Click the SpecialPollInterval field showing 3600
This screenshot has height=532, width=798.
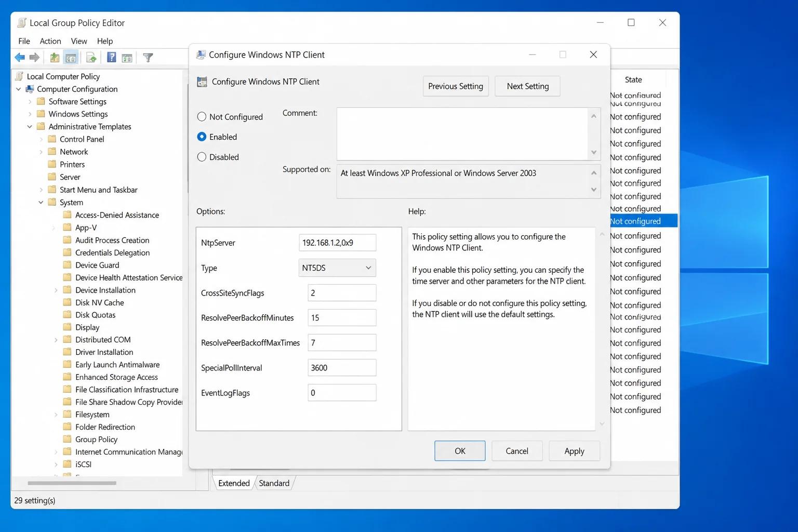coord(342,368)
